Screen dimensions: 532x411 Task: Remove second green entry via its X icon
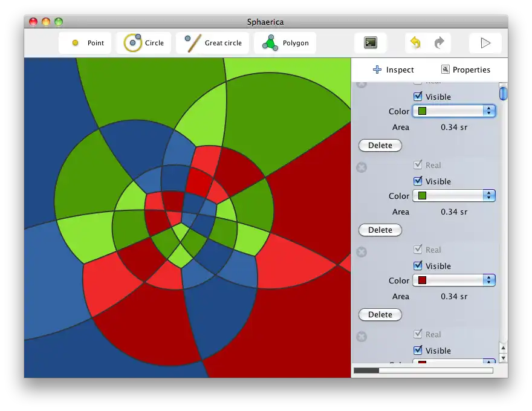[362, 167]
